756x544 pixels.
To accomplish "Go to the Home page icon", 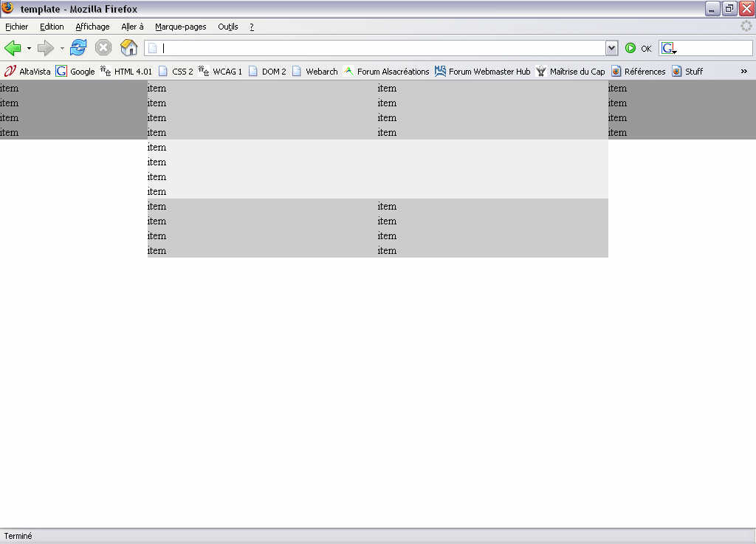I will [x=128, y=48].
